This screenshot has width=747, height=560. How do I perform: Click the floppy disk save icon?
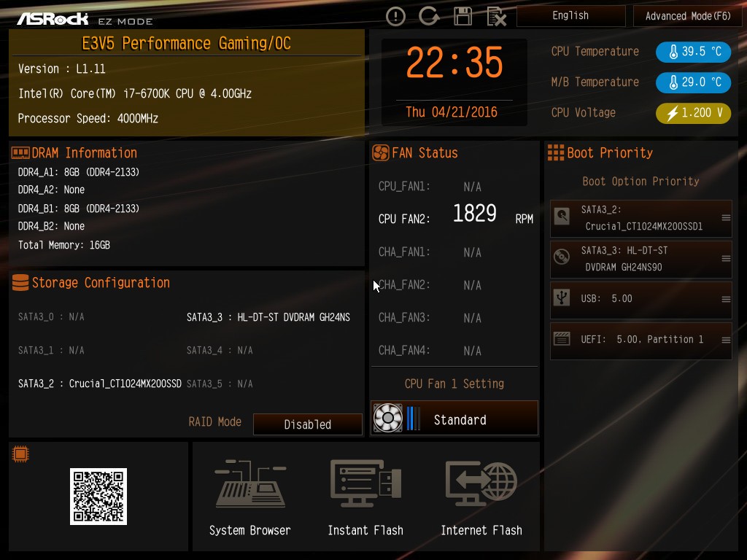(x=462, y=16)
